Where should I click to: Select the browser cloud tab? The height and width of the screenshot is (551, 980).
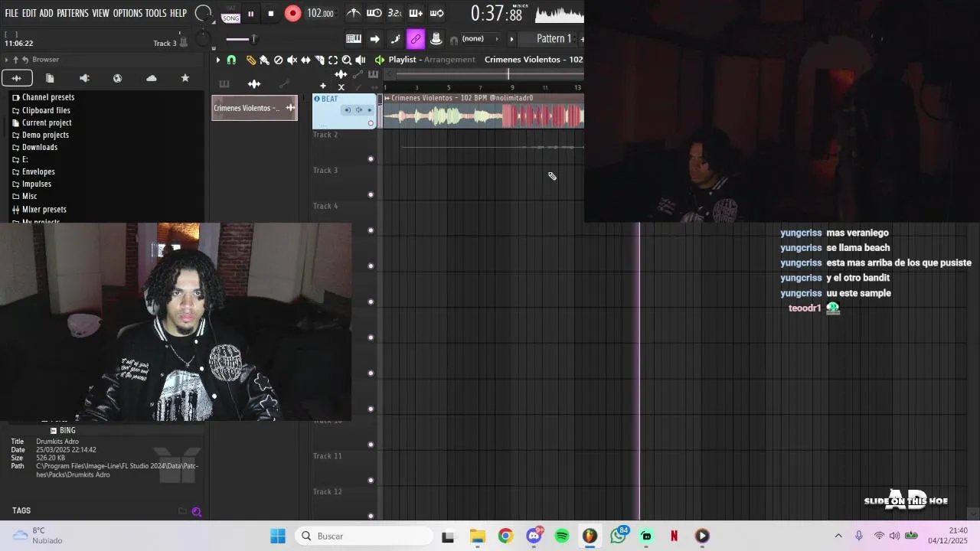pos(152,78)
